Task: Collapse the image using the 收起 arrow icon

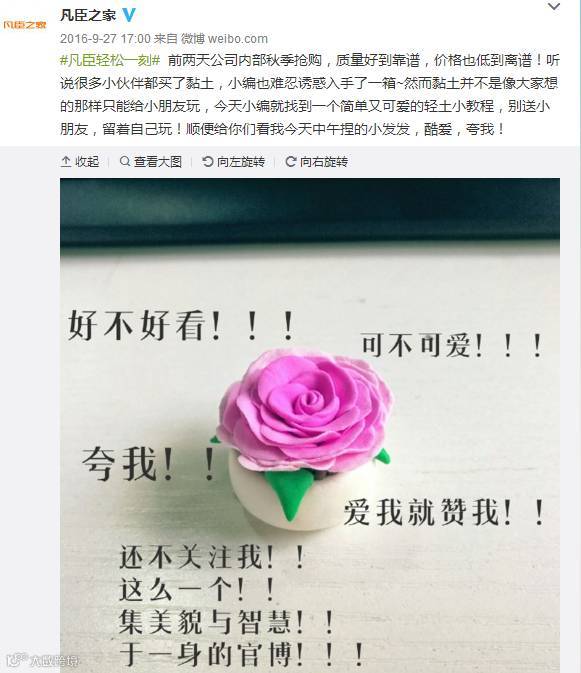Action: (x=66, y=162)
